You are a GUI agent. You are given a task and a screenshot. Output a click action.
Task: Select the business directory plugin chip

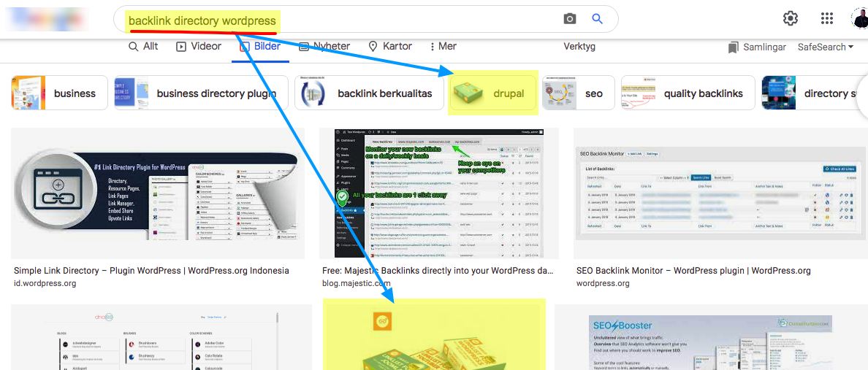pyautogui.click(x=202, y=93)
